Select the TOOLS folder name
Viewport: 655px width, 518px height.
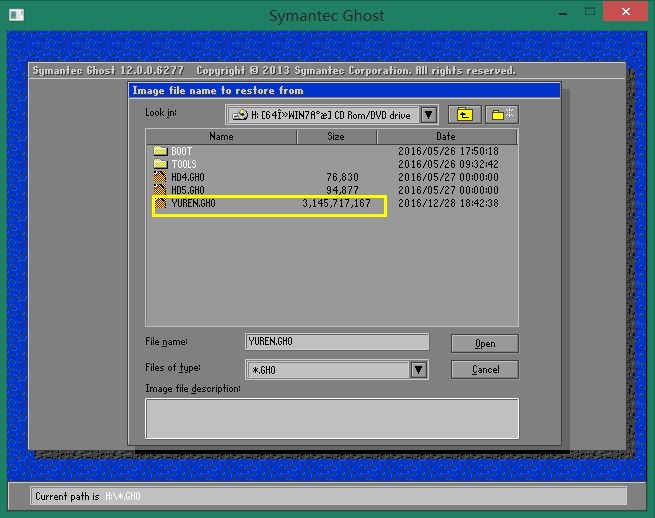pos(184,164)
